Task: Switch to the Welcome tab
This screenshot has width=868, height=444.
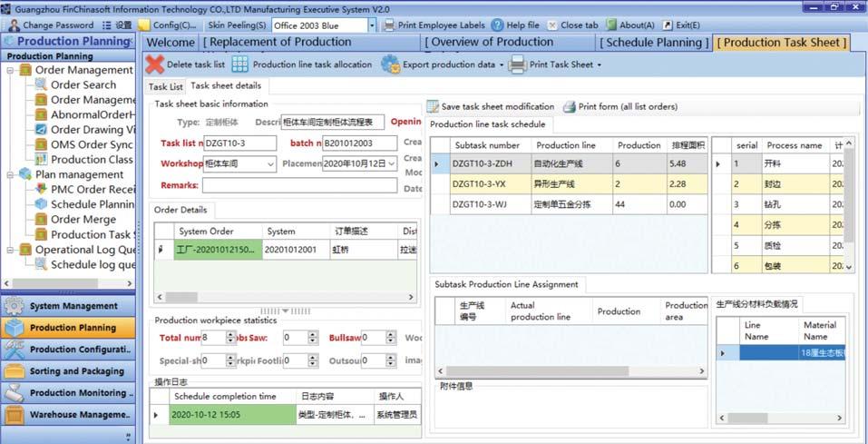Action: coord(171,43)
